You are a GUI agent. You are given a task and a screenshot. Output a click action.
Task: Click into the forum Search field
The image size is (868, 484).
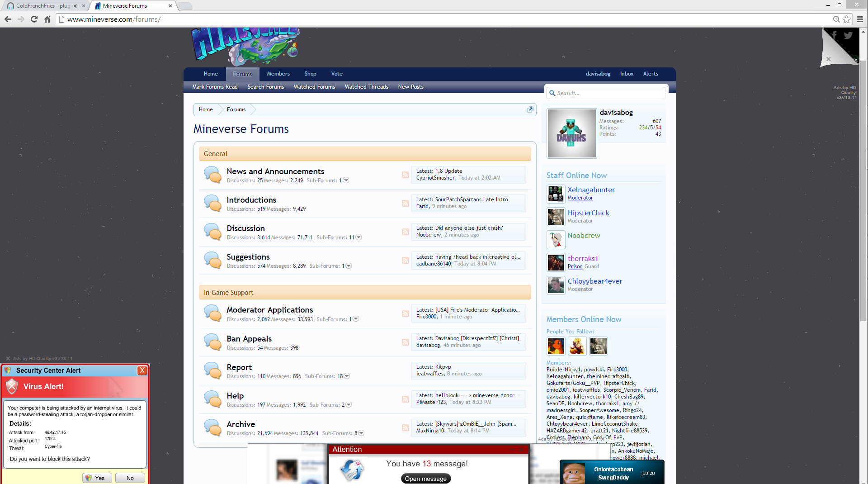pyautogui.click(x=605, y=93)
